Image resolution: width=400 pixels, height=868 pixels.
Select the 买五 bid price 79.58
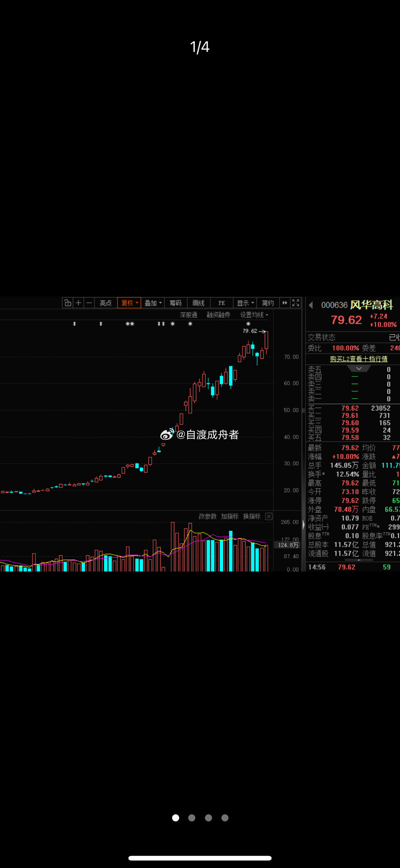350,438
